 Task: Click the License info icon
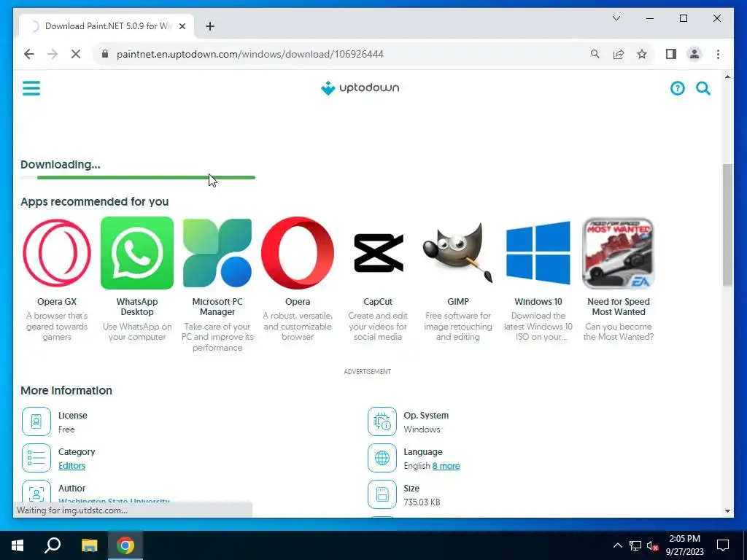tap(36, 421)
